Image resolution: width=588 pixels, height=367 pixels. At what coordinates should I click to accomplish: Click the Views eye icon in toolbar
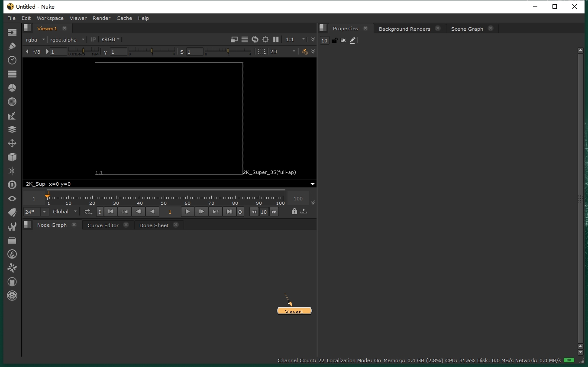tap(12, 199)
